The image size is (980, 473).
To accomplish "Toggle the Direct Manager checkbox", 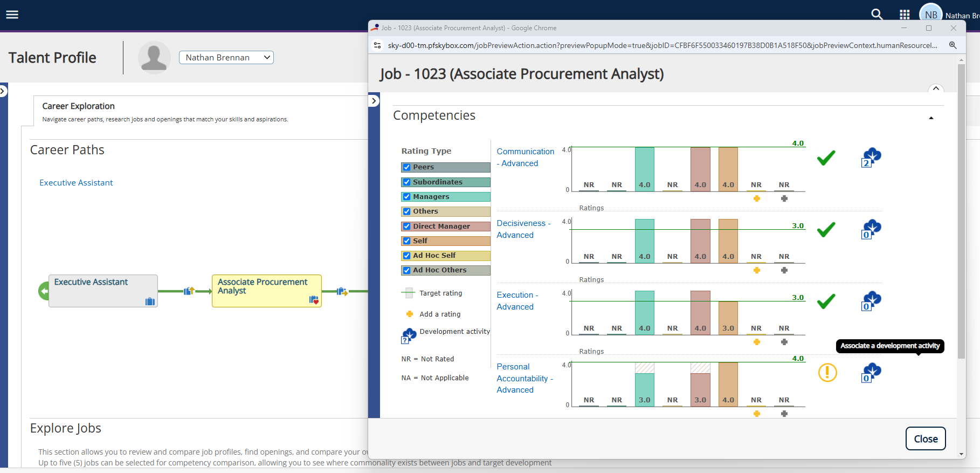I will click(407, 227).
